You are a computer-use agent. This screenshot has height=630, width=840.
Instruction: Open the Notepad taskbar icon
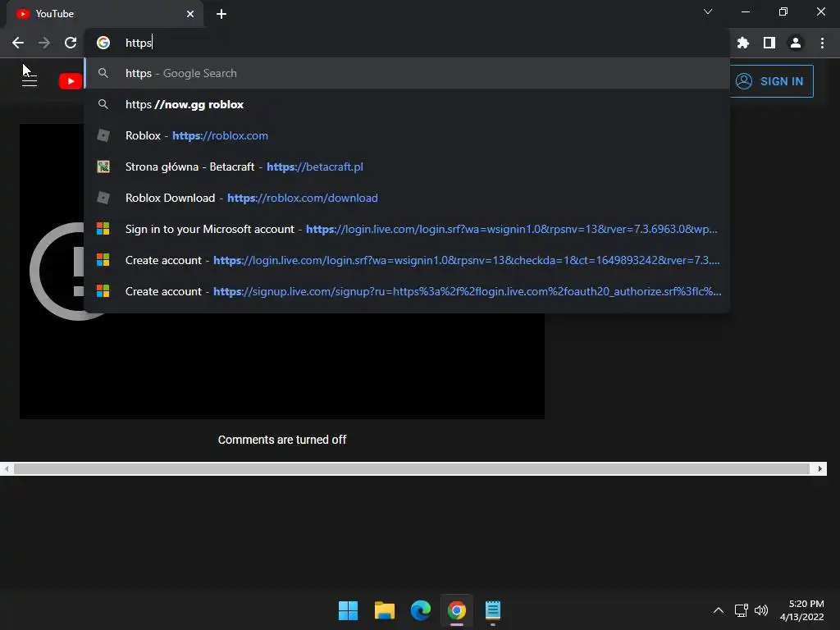[x=493, y=610]
